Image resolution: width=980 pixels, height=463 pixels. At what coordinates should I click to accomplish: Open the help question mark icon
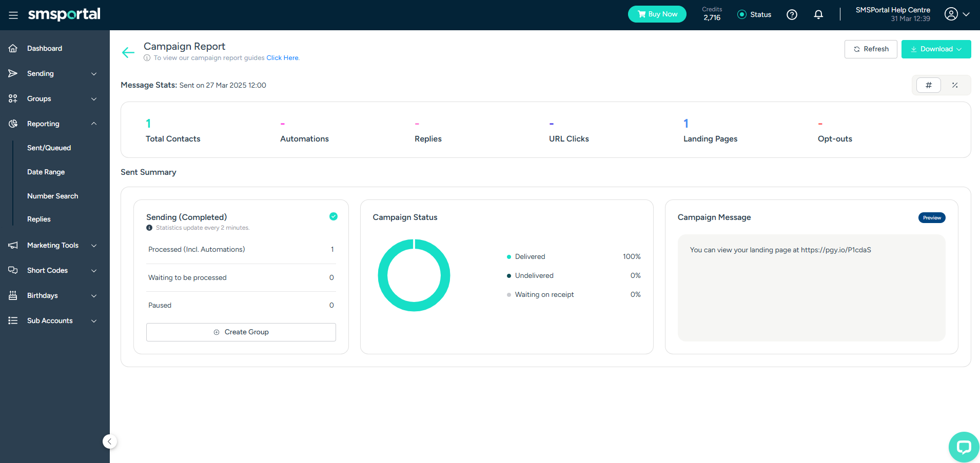[x=792, y=14]
